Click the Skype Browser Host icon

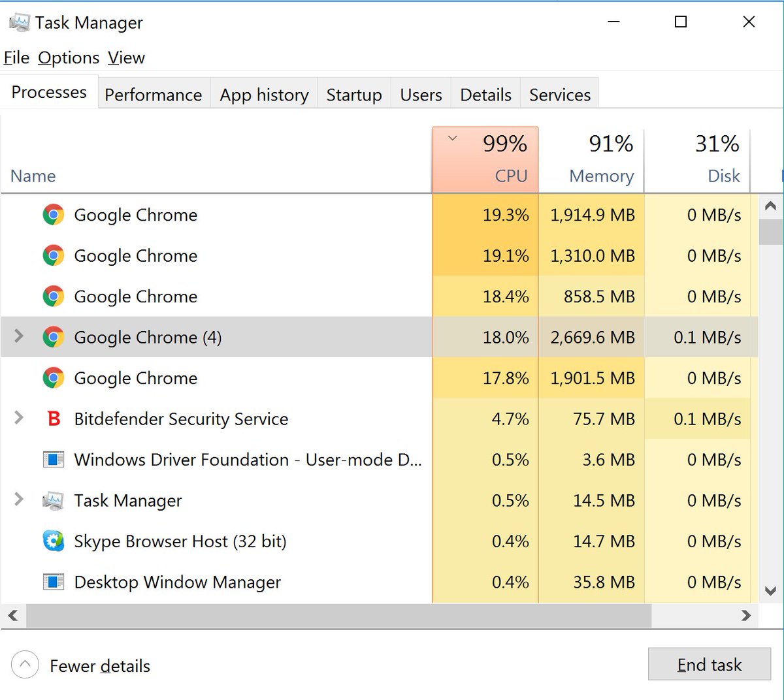(54, 541)
